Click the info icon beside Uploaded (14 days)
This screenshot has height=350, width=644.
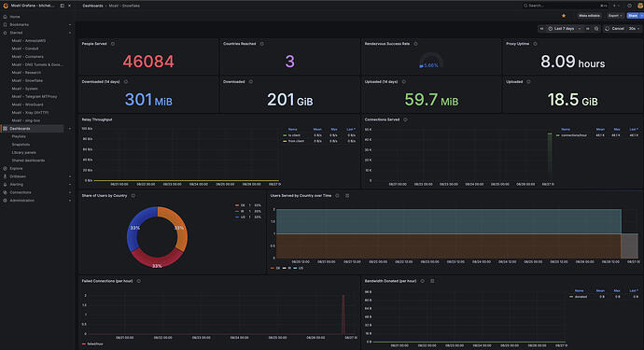pos(404,82)
